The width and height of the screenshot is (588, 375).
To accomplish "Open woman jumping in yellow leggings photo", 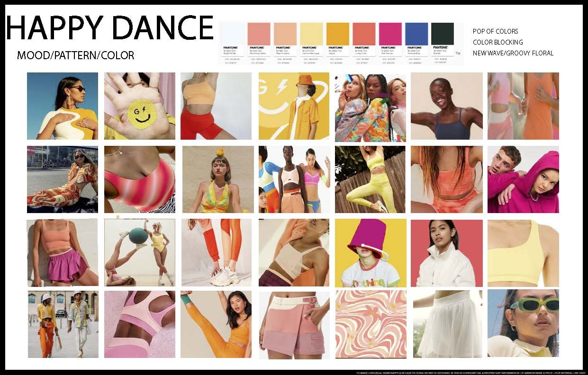I will pyautogui.click(x=370, y=179).
